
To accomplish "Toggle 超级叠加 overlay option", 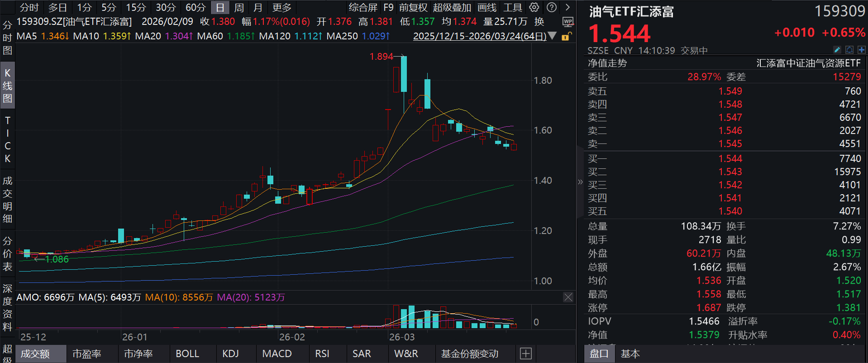I will pos(452,8).
